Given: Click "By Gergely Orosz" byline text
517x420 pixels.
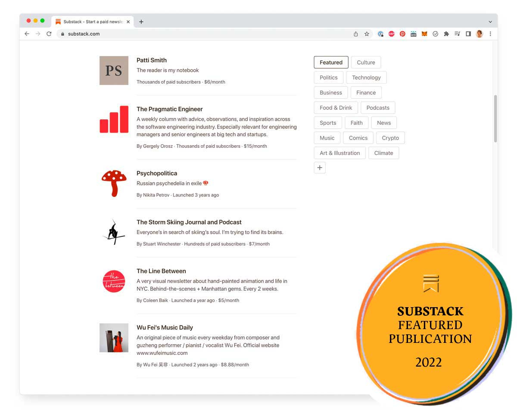Looking at the screenshot, I should pos(155,146).
